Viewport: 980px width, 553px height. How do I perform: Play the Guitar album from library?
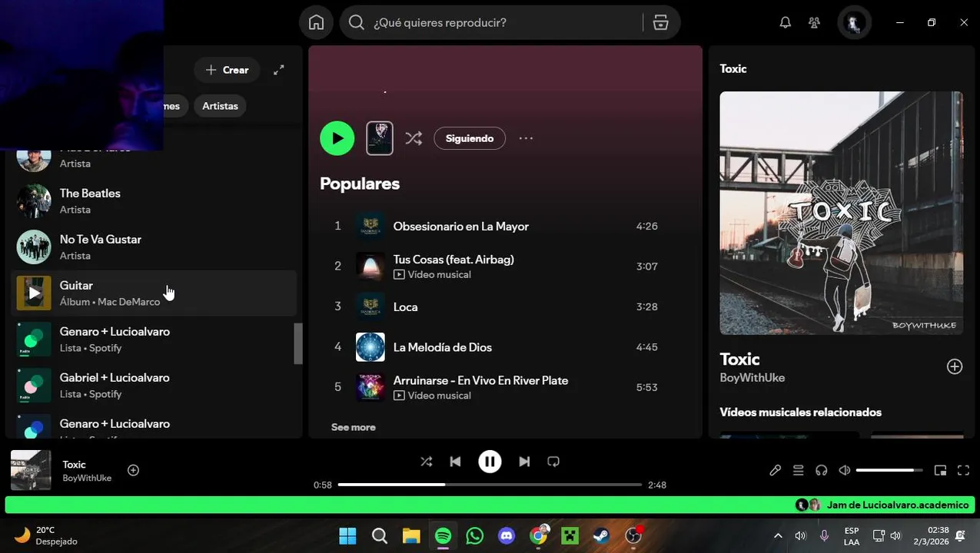[x=34, y=293]
